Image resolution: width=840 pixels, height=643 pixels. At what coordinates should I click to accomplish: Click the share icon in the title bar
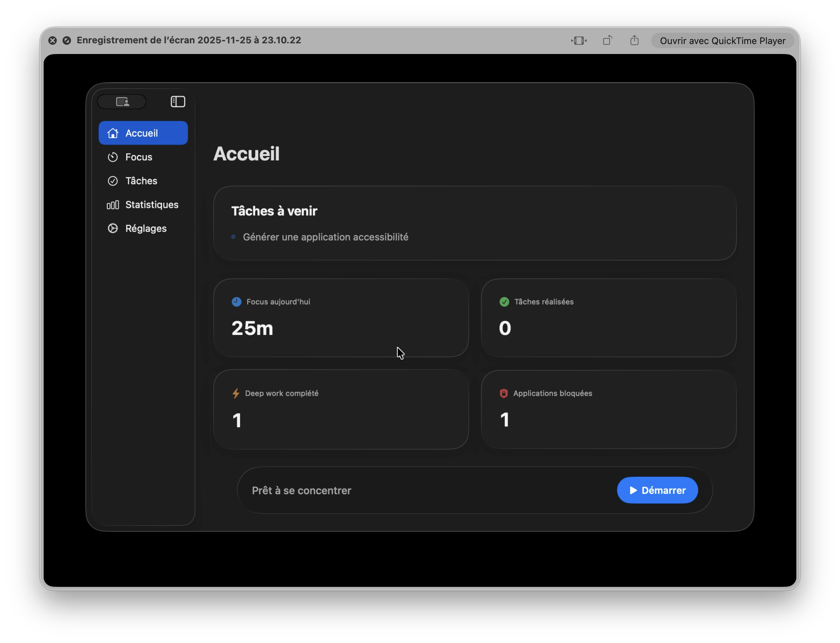pos(634,40)
